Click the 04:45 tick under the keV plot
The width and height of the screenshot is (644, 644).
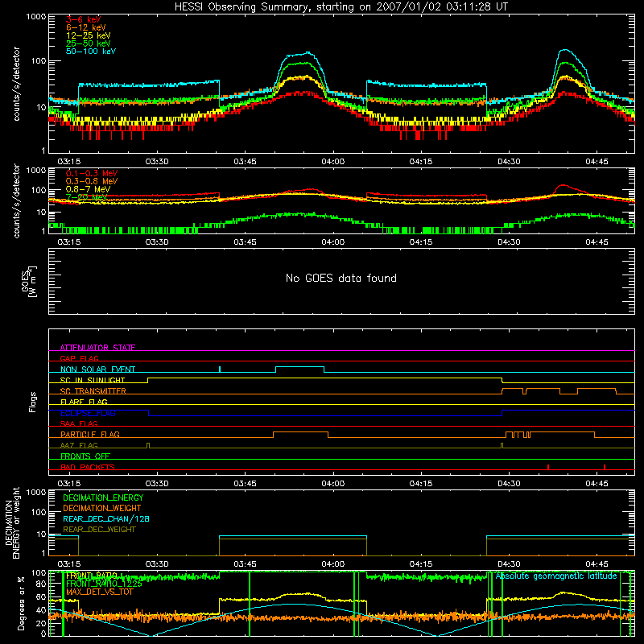pyautogui.click(x=597, y=162)
